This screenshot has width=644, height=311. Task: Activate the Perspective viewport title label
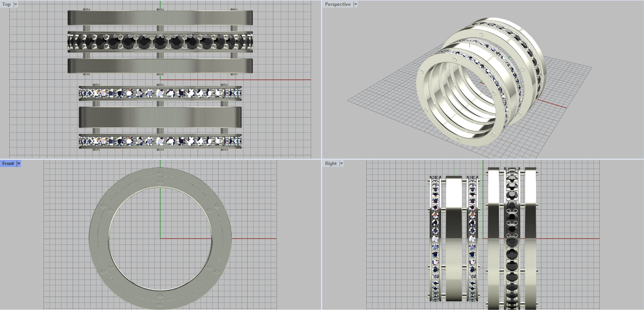tap(337, 4)
